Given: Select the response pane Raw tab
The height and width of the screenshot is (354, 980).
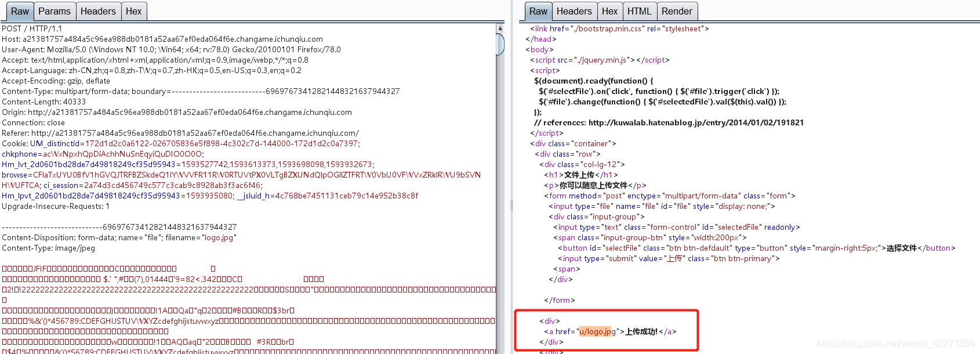Looking at the screenshot, I should pos(538,11).
